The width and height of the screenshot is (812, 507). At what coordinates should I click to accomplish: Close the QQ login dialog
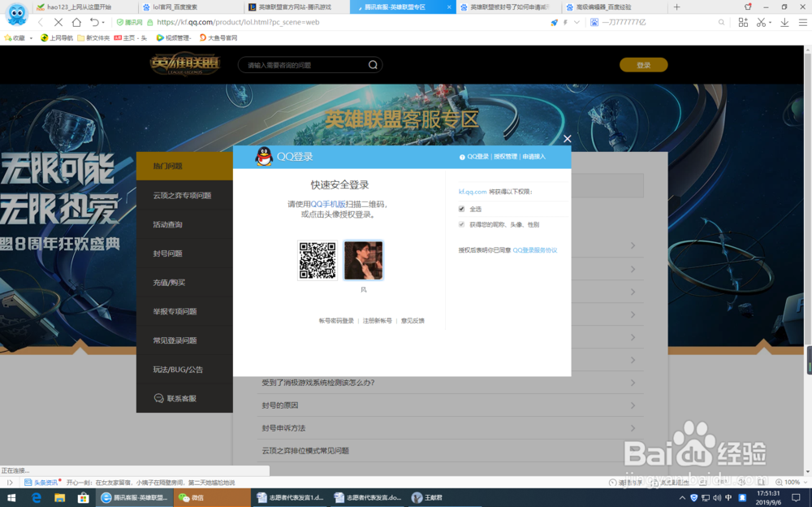tap(568, 138)
